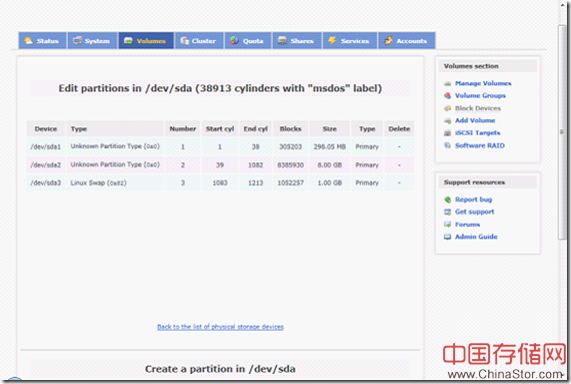The width and height of the screenshot is (571, 384).
Task: Go to the Quota tab
Action: [248, 40]
